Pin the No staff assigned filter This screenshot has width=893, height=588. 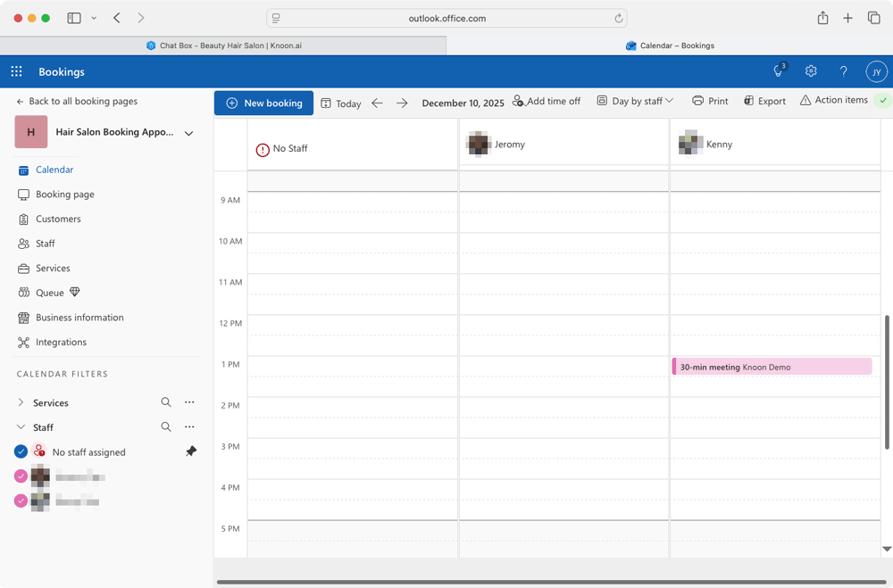190,451
